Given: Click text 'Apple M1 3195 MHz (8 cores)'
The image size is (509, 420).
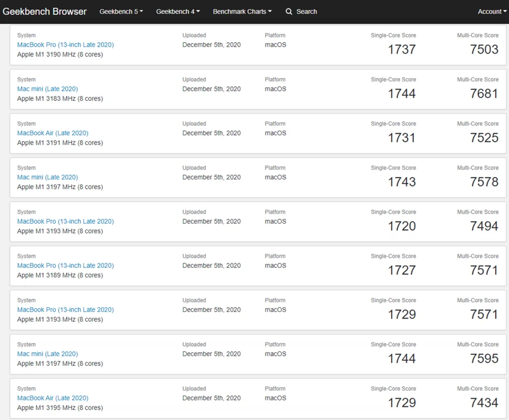Looking at the screenshot, I should 60,408.
